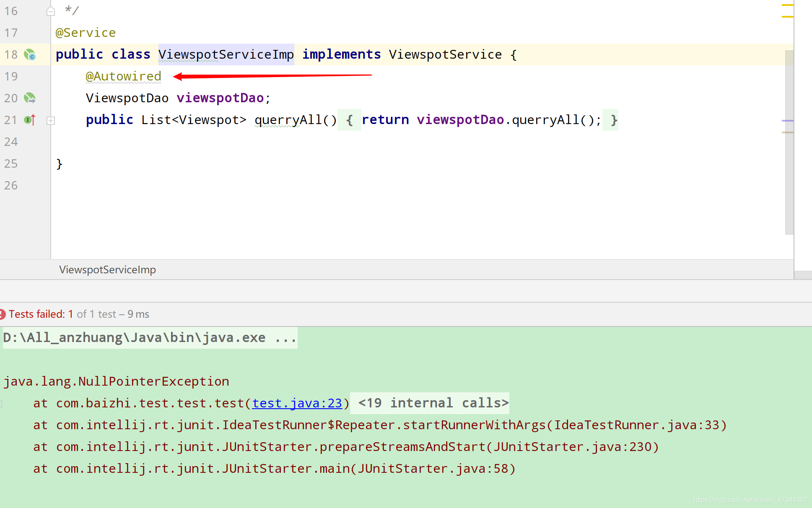The height and width of the screenshot is (508, 812).
Task: Click the @Service annotation
Action: [86, 33]
